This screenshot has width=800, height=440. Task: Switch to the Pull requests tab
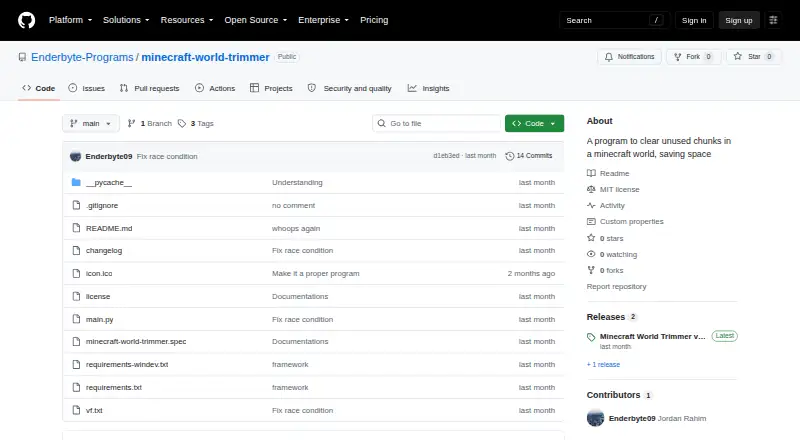pyautogui.click(x=149, y=88)
